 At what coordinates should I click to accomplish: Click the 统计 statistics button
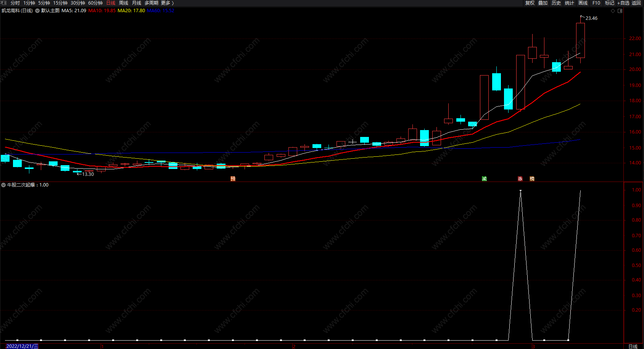(570, 3)
